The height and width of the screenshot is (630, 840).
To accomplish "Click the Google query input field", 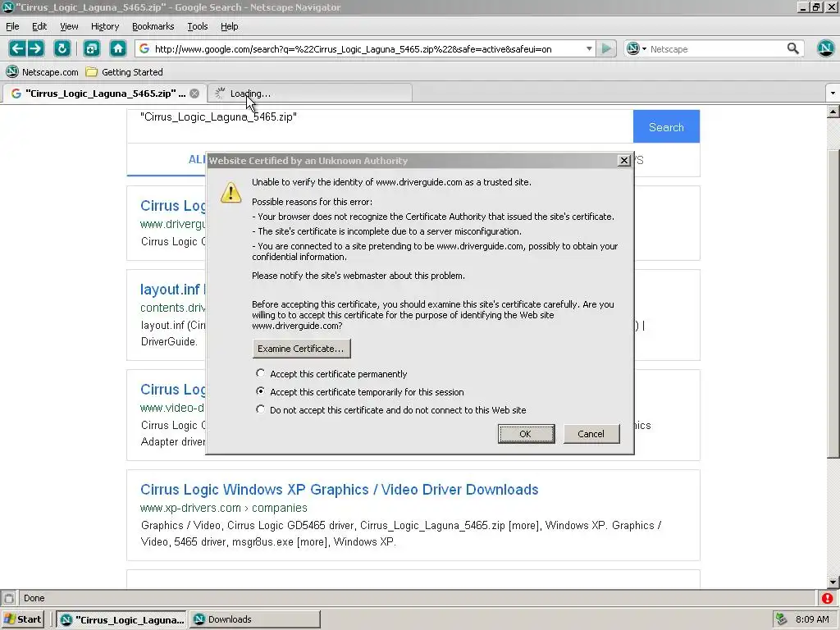I will [x=380, y=126].
